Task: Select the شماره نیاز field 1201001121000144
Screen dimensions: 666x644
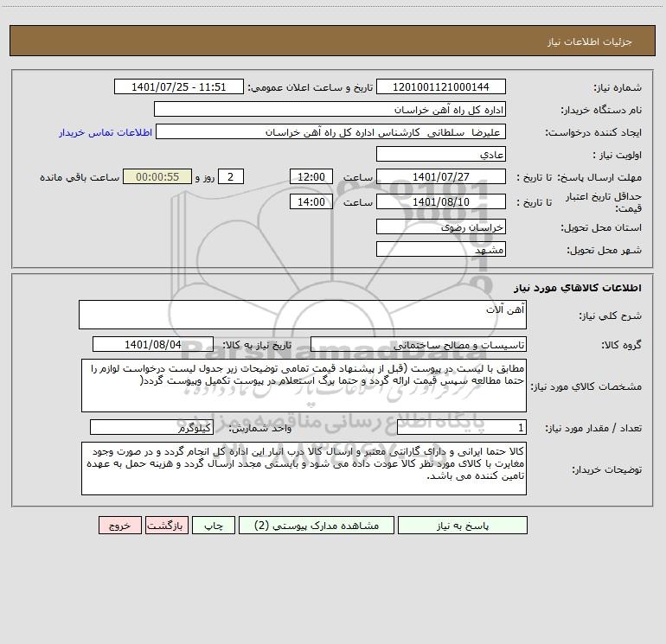Action: (441, 86)
